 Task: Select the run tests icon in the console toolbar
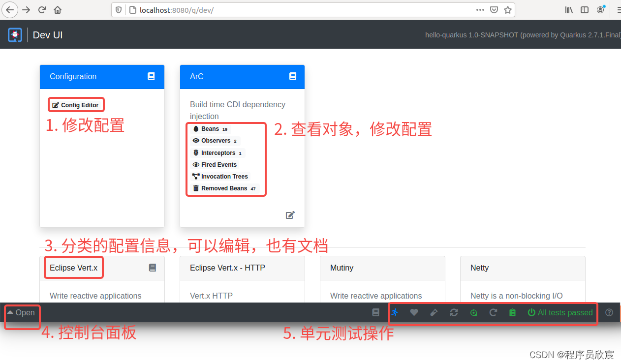point(395,312)
